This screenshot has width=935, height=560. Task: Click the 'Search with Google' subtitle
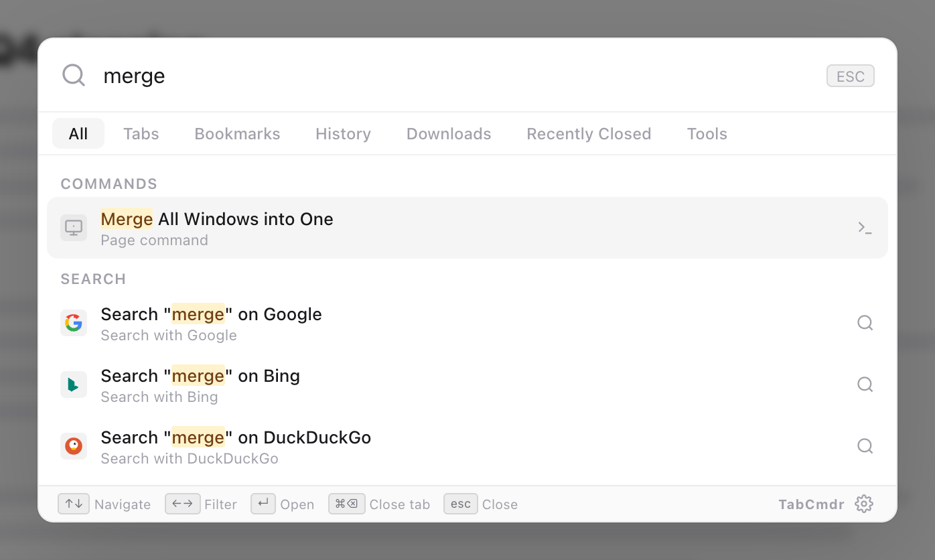(169, 336)
